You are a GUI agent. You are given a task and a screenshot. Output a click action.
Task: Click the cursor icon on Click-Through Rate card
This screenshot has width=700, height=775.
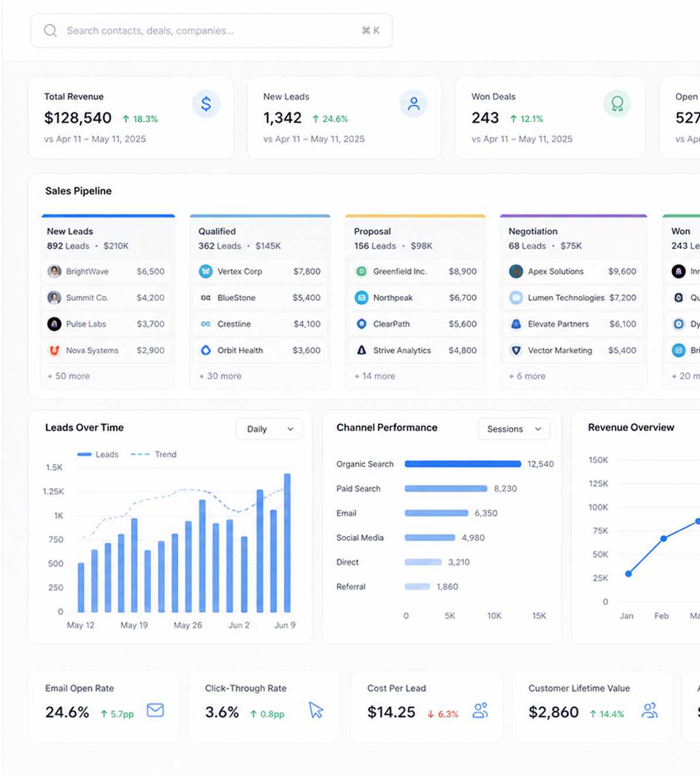[316, 710]
